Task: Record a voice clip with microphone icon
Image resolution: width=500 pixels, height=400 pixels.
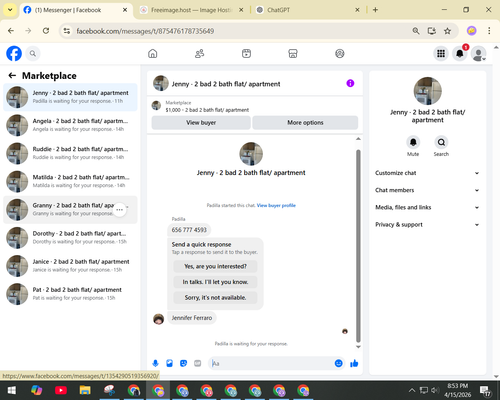Action: coord(155,363)
